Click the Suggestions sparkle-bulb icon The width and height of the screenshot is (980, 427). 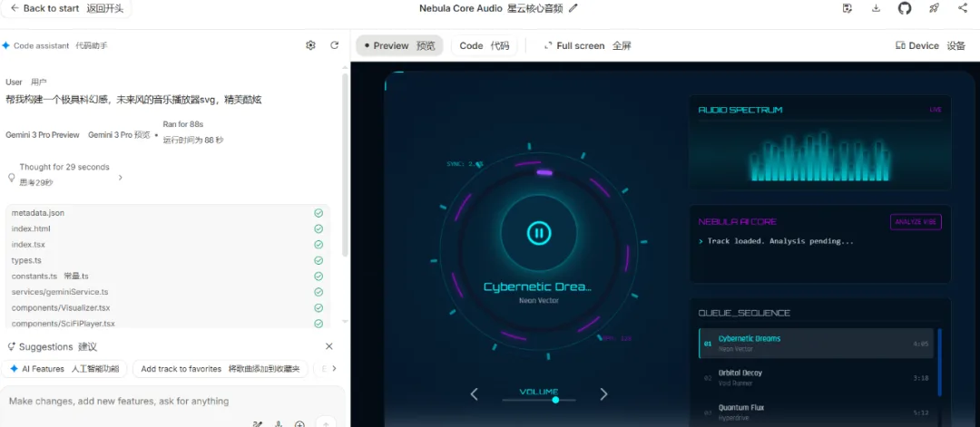pyautogui.click(x=11, y=346)
